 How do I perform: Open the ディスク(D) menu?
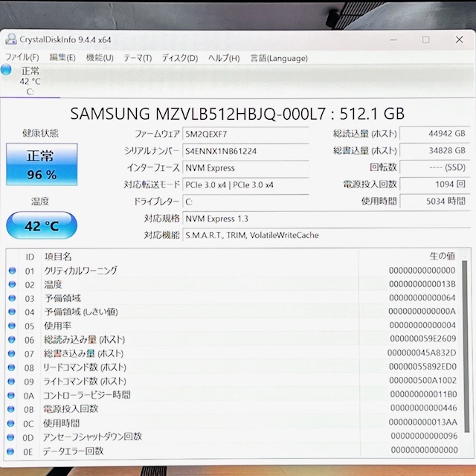pos(180,58)
